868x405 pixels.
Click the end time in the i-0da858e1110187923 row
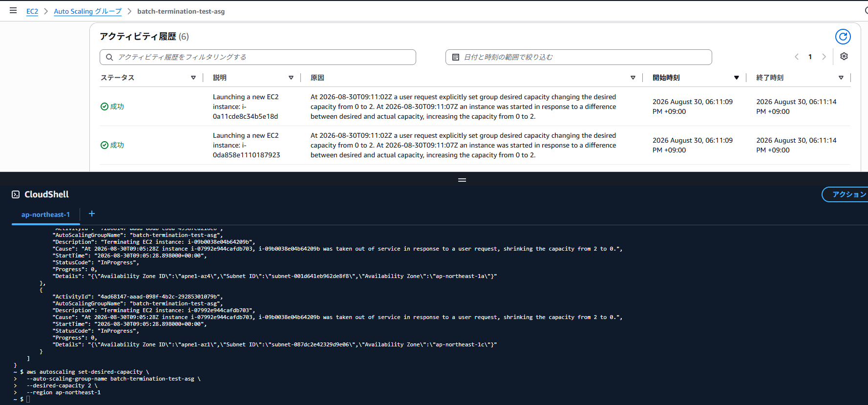[x=796, y=145]
